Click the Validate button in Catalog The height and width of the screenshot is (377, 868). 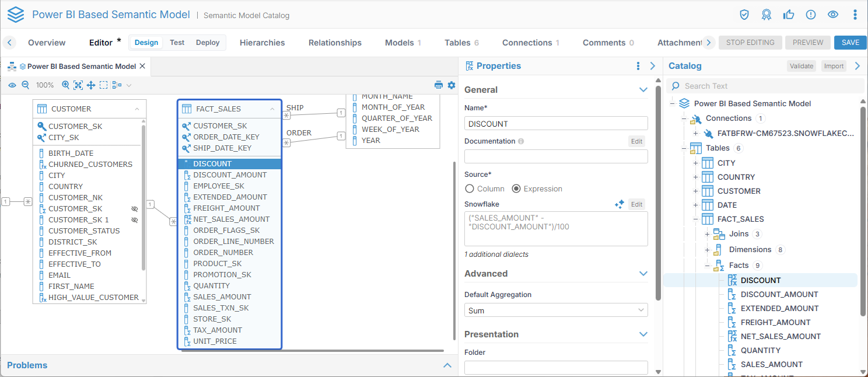(801, 66)
